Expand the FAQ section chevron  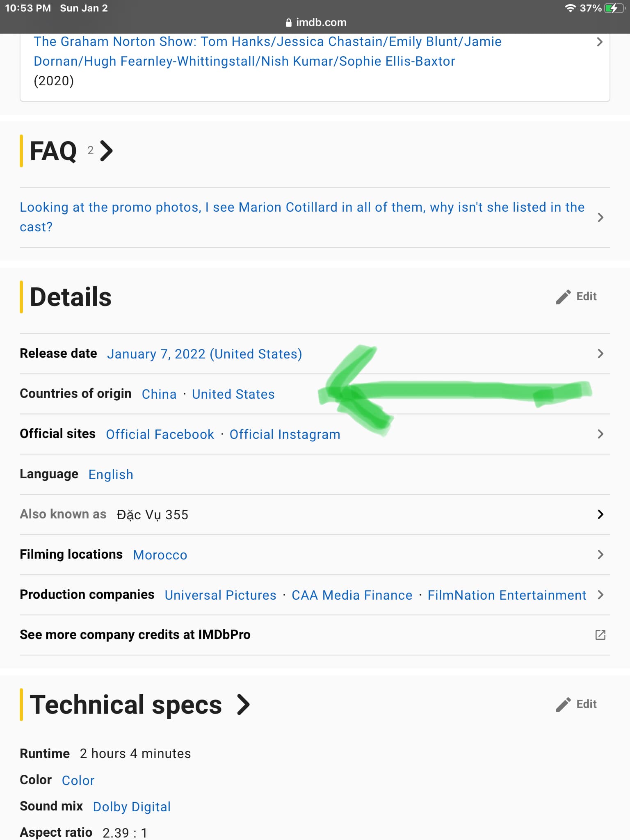[x=106, y=151]
